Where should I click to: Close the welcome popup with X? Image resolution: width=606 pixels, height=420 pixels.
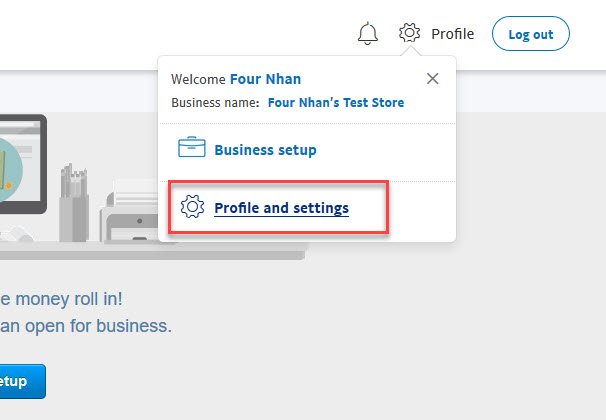pyautogui.click(x=432, y=78)
